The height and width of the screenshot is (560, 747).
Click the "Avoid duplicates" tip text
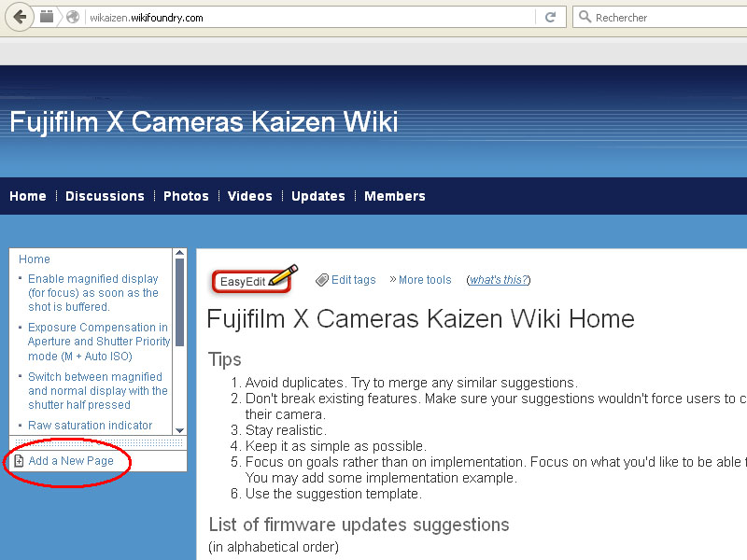(412, 383)
